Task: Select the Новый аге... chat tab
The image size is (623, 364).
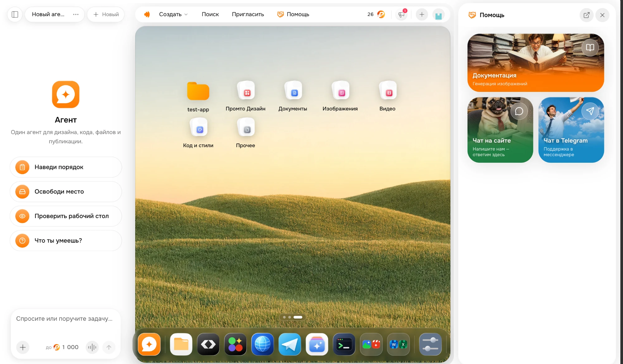Action: pyautogui.click(x=48, y=14)
